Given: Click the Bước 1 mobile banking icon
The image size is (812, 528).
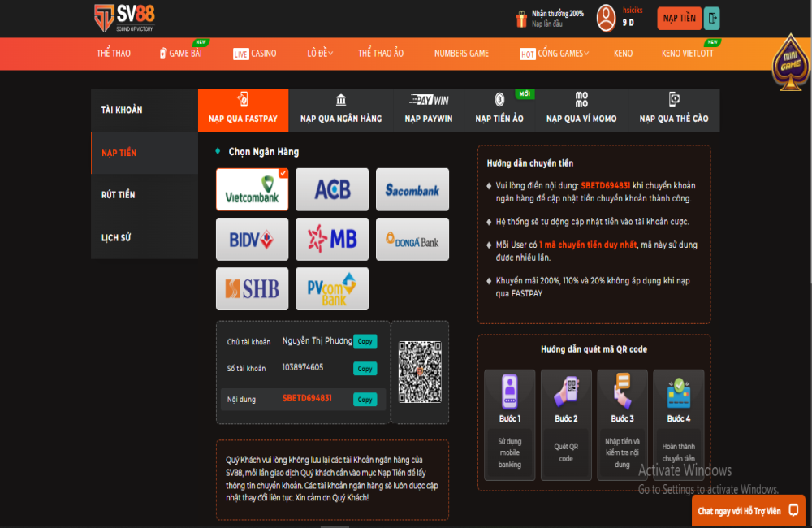Looking at the screenshot, I should click(x=510, y=392).
